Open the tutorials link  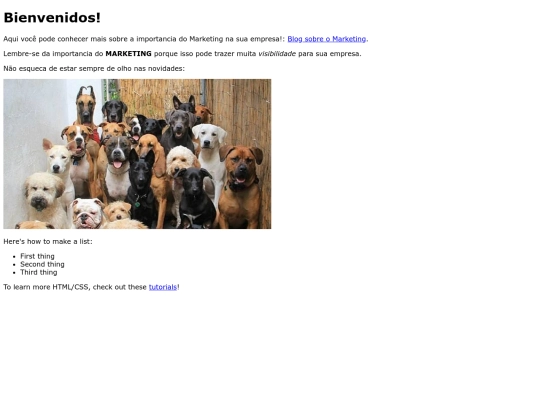point(163,287)
